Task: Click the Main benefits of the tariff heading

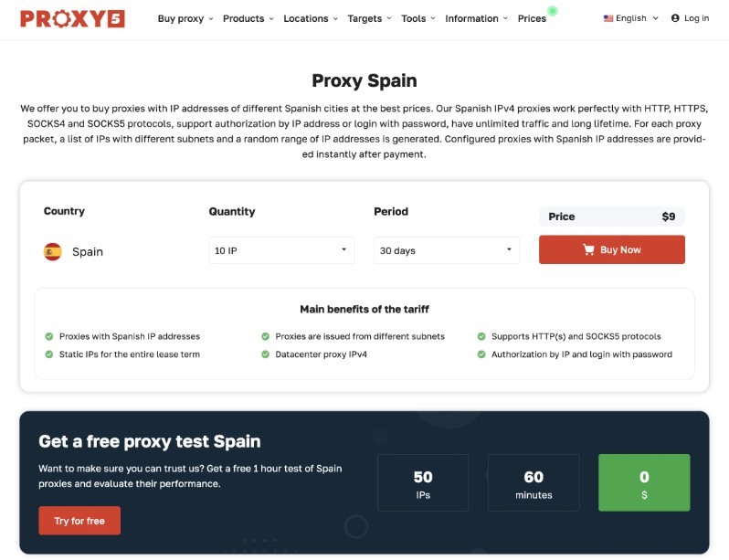Action: (x=364, y=310)
